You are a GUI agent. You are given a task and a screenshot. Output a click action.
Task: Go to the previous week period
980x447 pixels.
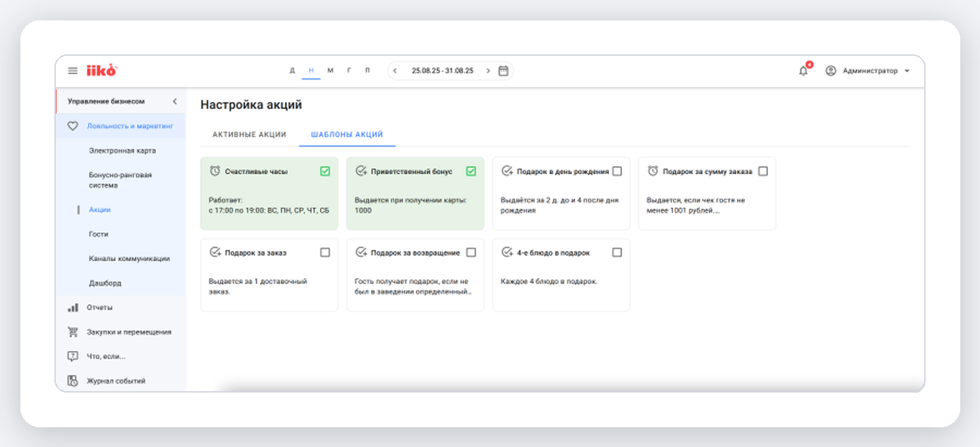pyautogui.click(x=395, y=71)
